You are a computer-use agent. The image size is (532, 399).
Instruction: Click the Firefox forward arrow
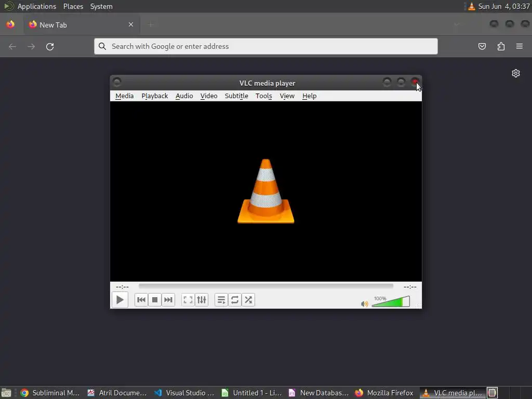(31, 46)
